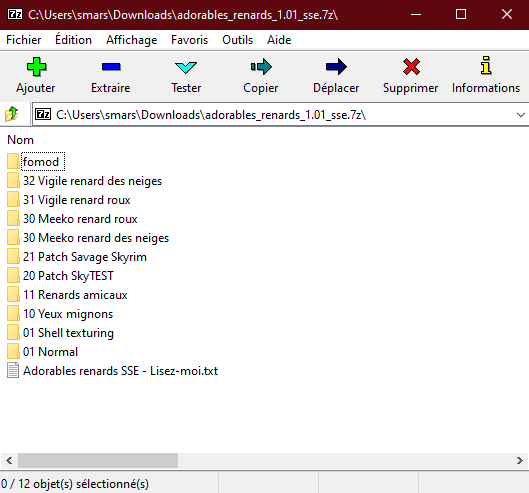This screenshot has width=529, height=493.
Task: Click the green plus Ajouter icon
Action: coord(36,67)
